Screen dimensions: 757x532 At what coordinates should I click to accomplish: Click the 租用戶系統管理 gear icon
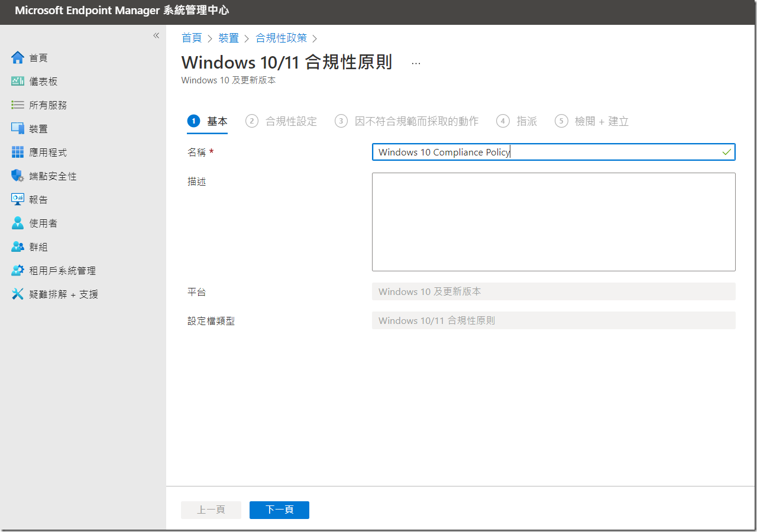(x=18, y=271)
